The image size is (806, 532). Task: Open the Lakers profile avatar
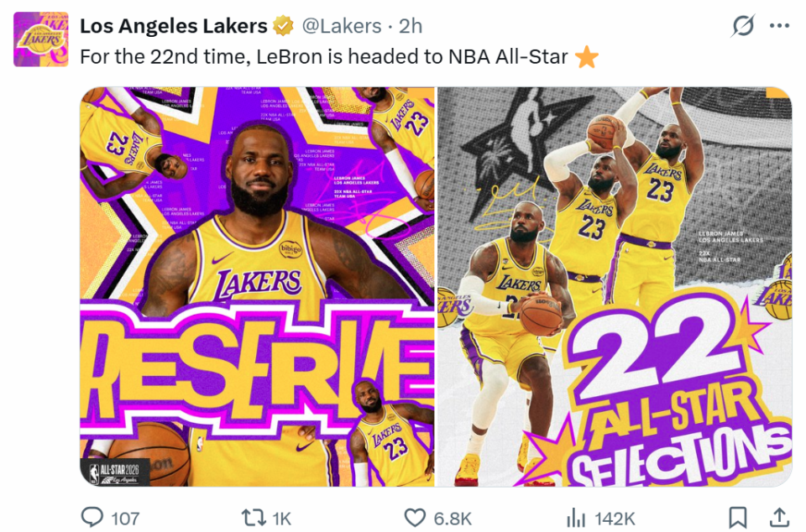[x=40, y=39]
